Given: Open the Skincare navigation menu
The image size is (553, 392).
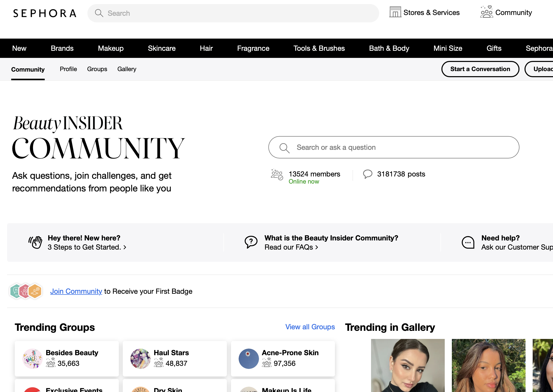Looking at the screenshot, I should [162, 48].
